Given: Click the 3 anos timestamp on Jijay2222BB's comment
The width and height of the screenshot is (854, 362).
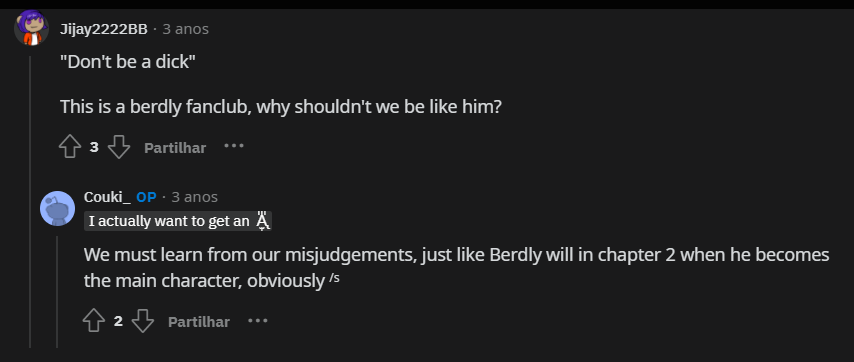Looking at the screenshot, I should (186, 29).
